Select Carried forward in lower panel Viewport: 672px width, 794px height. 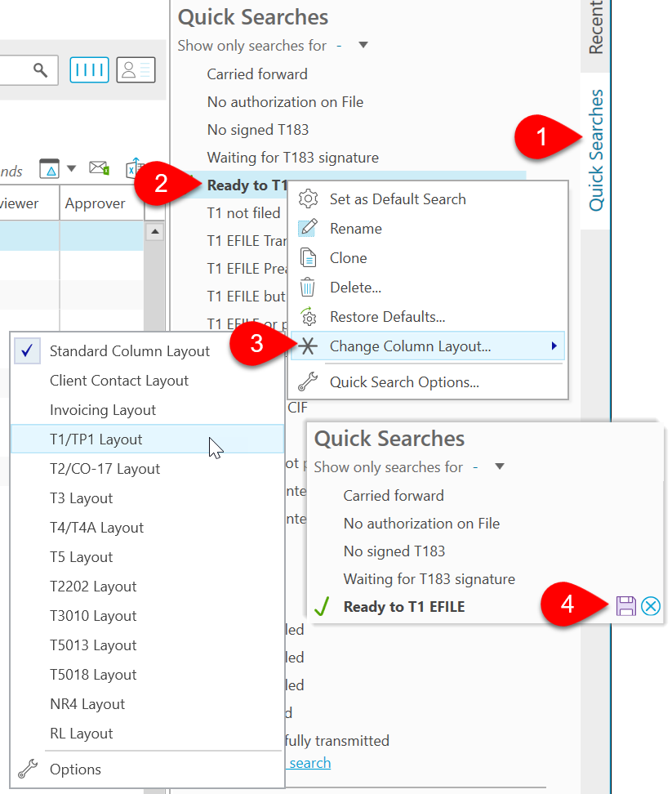pos(394,495)
